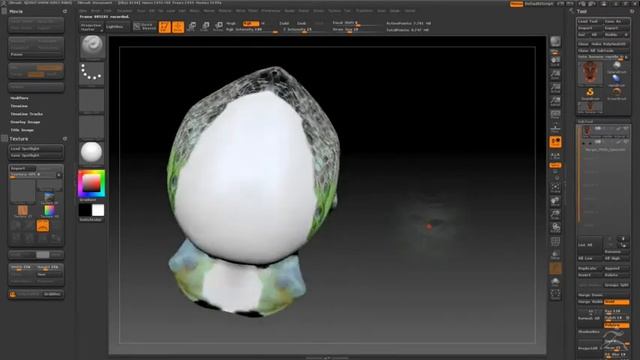The width and height of the screenshot is (640, 360).
Task: Click the Rotate view icon on right shelf
Action: click(x=555, y=228)
